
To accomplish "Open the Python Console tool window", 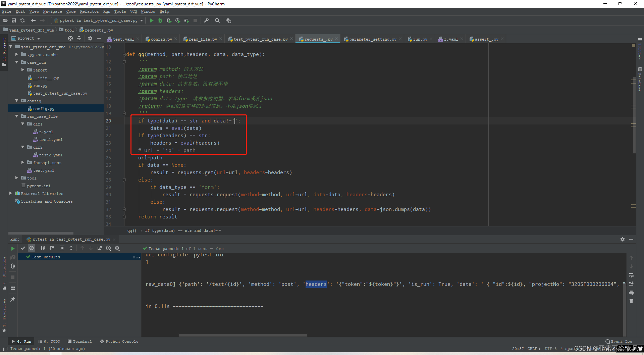I will point(119,341).
